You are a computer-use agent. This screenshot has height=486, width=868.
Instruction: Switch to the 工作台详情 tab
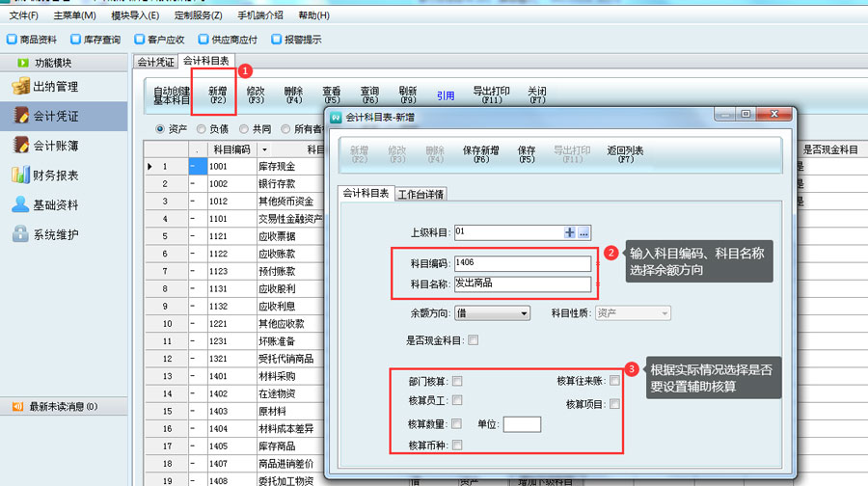tap(421, 194)
